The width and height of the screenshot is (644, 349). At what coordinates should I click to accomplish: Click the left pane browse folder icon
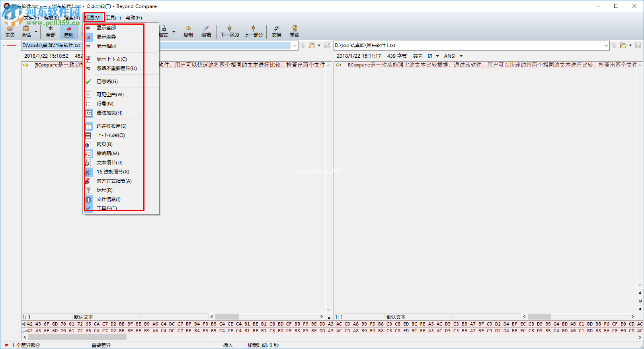312,45
